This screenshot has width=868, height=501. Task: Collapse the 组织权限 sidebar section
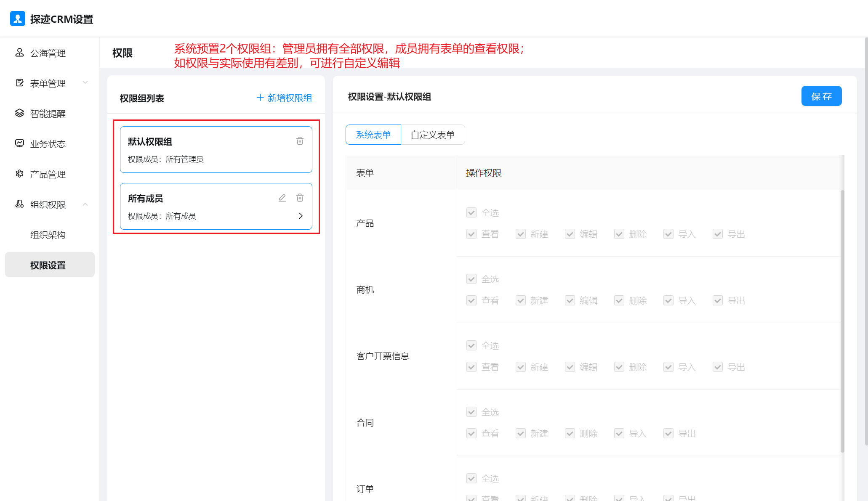click(85, 204)
